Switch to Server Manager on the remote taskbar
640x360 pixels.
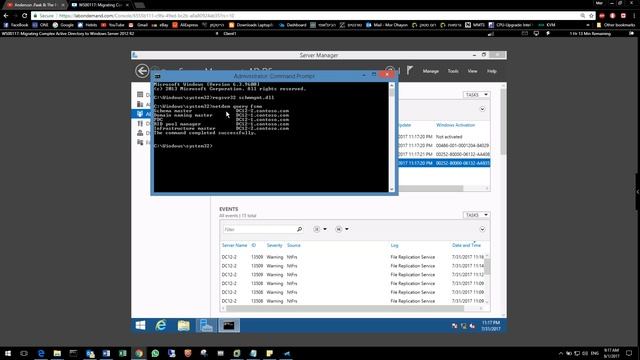[x=206, y=325]
